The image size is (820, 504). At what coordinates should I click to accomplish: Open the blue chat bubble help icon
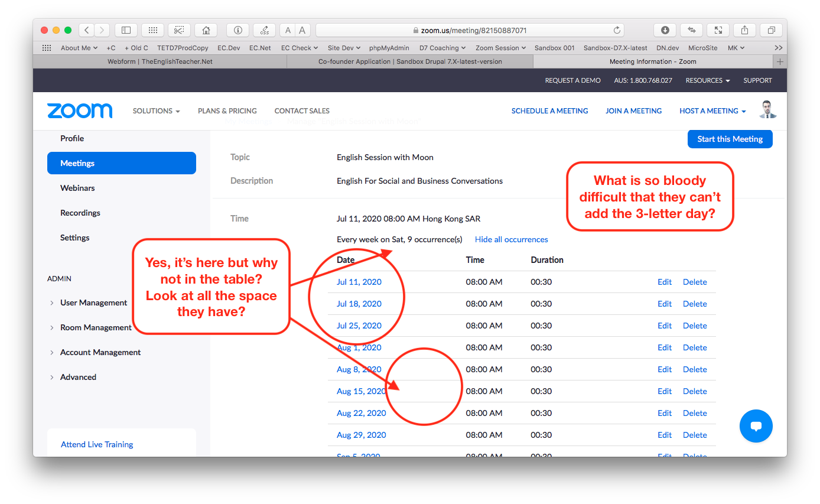tap(756, 426)
